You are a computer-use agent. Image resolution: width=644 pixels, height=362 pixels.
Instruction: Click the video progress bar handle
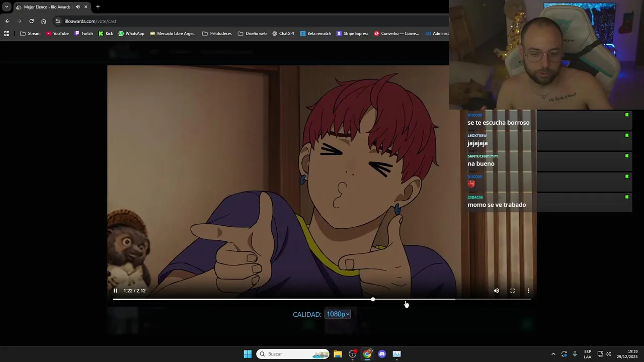(x=373, y=299)
